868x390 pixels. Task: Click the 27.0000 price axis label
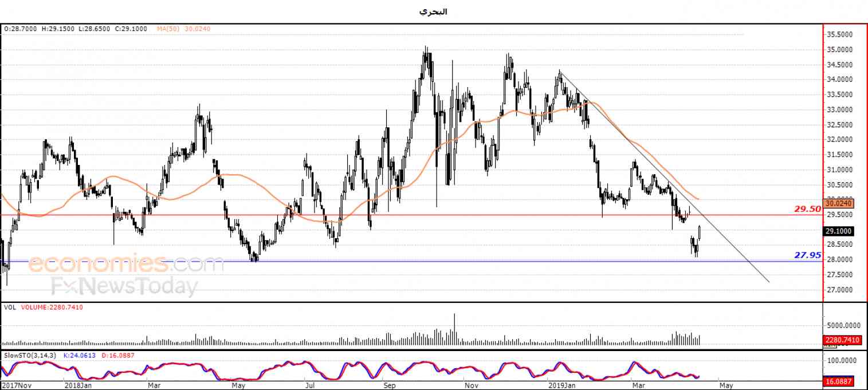[840, 290]
